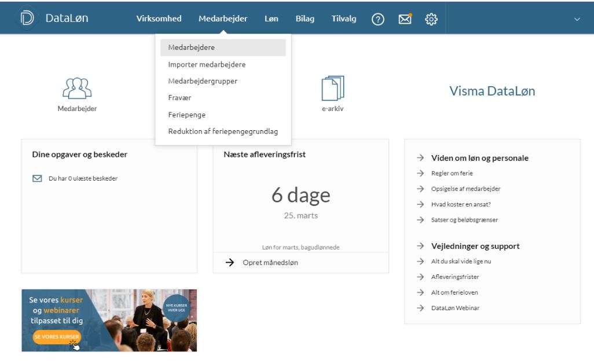Screen dimensions: 594x364
Task: Open DataLøn Webinar link
Action: (456, 308)
